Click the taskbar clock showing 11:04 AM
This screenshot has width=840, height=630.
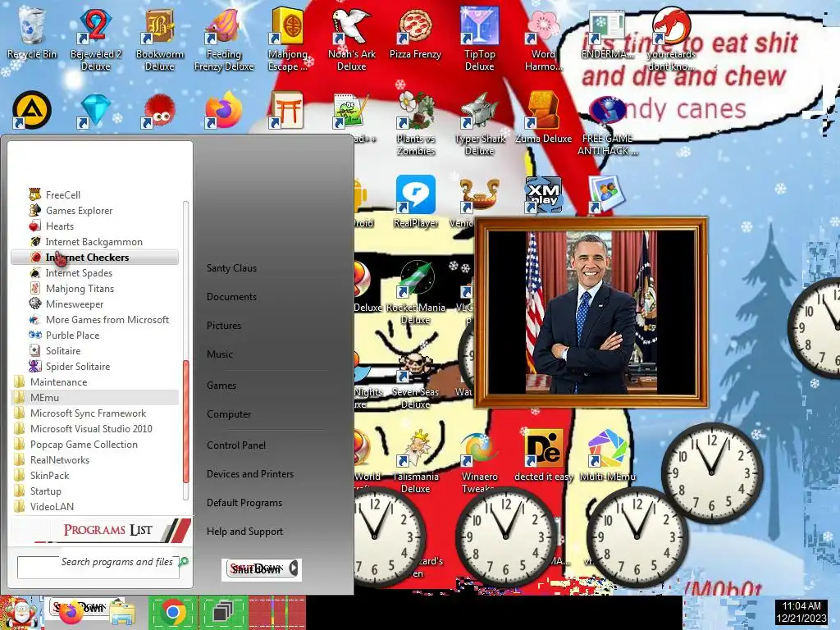pyautogui.click(x=801, y=612)
